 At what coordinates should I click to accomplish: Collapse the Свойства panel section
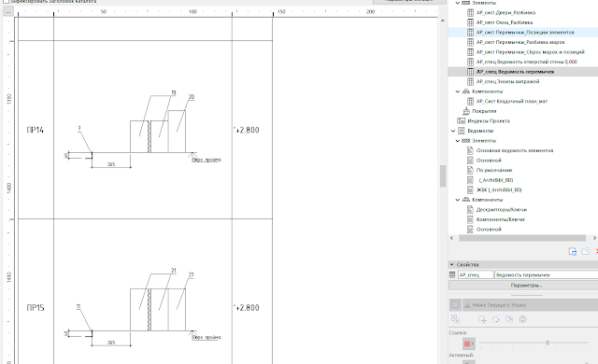click(452, 264)
